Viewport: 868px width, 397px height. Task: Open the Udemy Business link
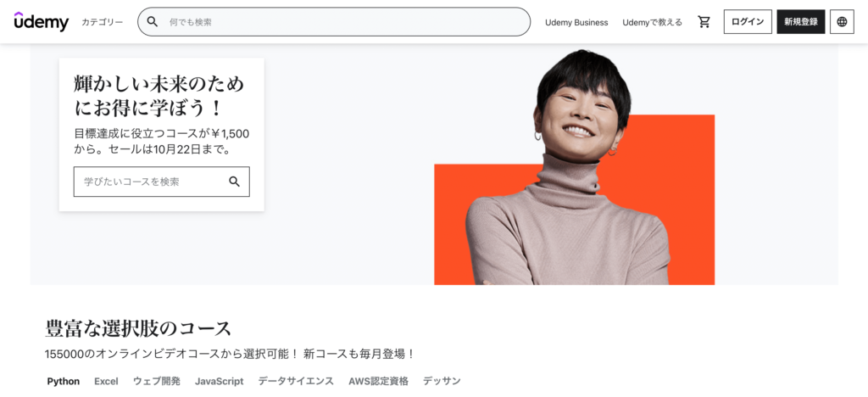click(x=576, y=22)
